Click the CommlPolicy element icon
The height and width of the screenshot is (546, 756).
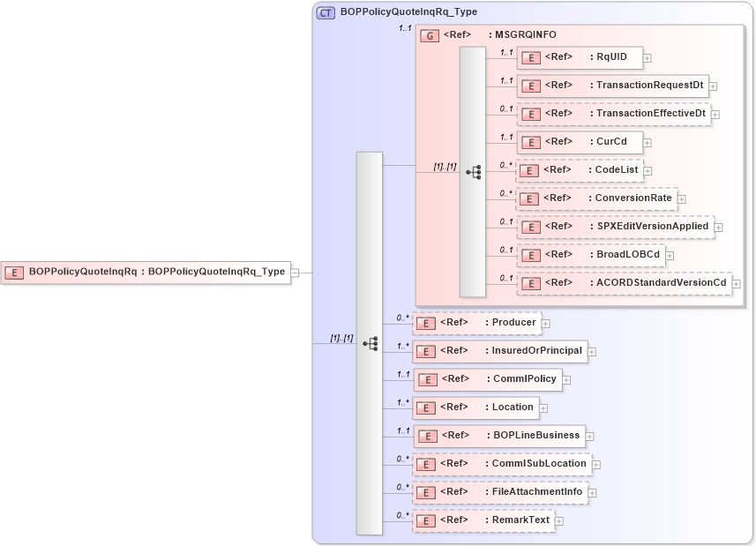(427, 379)
